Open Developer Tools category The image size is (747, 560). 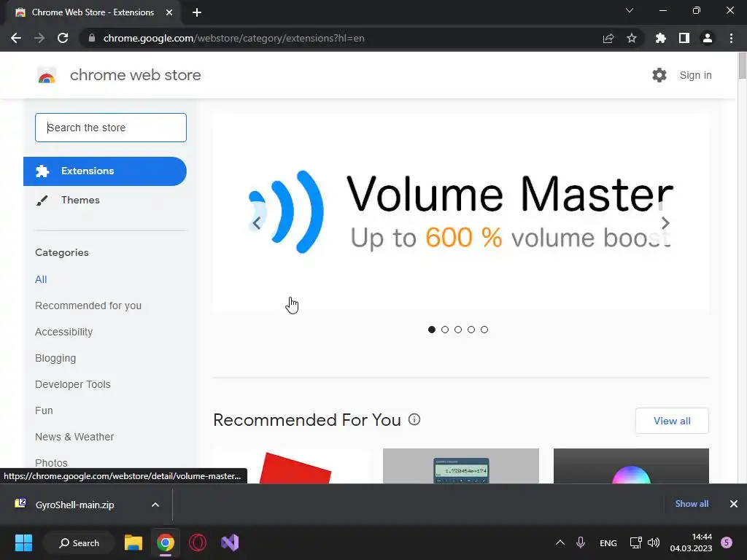point(73,384)
